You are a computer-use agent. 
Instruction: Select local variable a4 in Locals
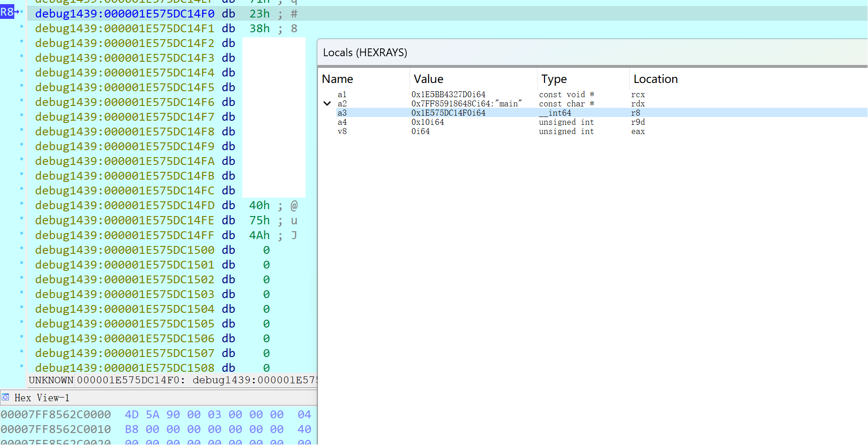pyautogui.click(x=342, y=122)
